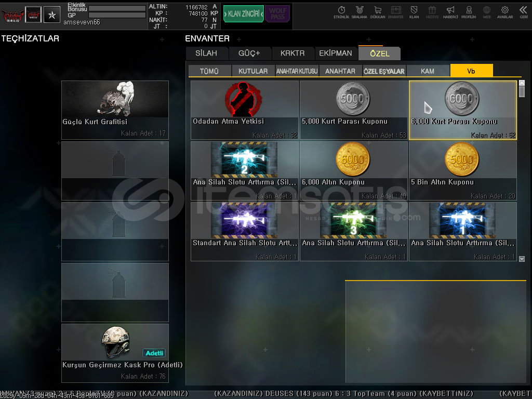Image resolution: width=532 pixels, height=399 pixels.
Task: Open the SIRALAMA ranking icon
Action: point(360,12)
